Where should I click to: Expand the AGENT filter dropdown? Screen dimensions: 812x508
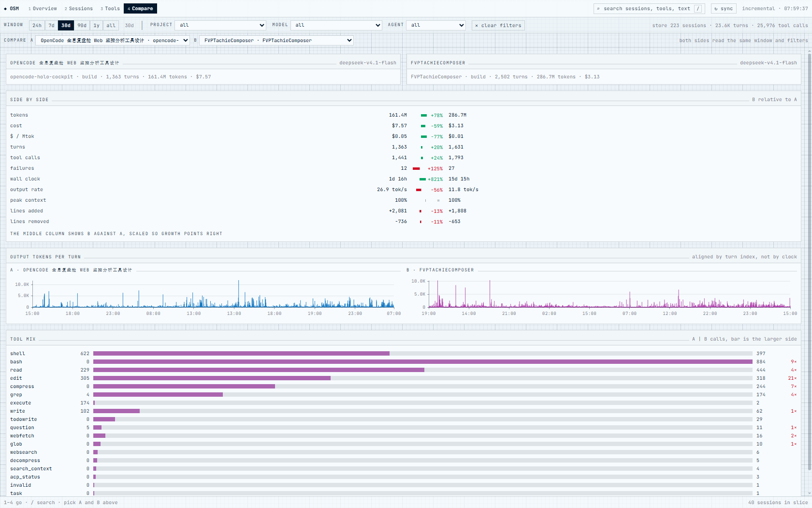tap(436, 25)
